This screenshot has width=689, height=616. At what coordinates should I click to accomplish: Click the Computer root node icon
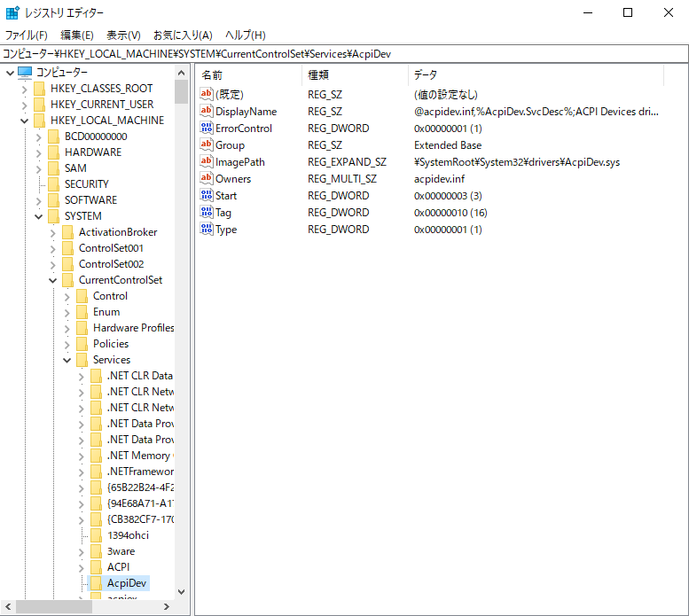click(25, 73)
